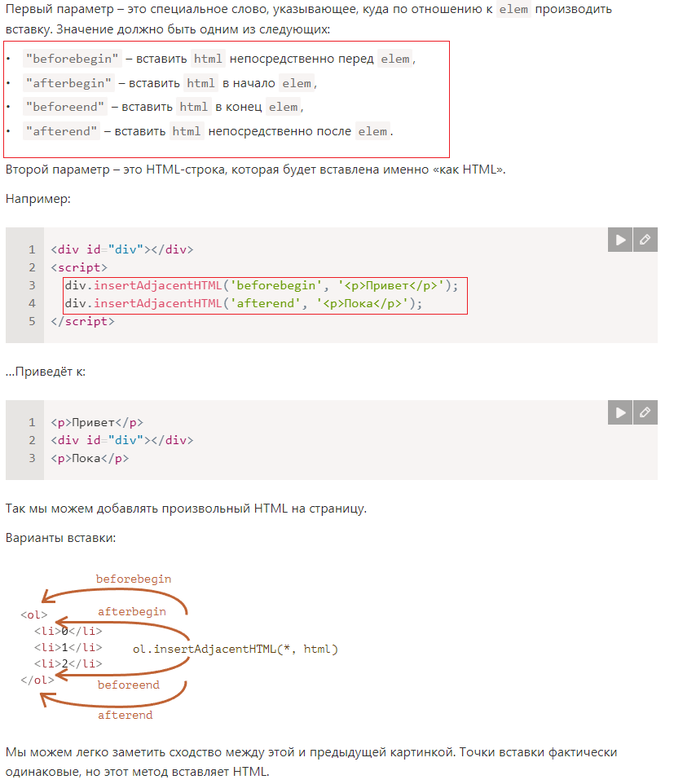This screenshot has width=674, height=784.
Task: Click the "beforebegin" label in the diagram
Action: [x=134, y=579]
